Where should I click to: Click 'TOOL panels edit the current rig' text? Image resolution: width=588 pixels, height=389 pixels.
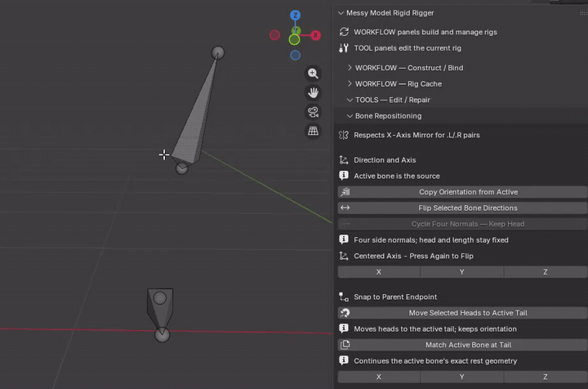pos(408,48)
